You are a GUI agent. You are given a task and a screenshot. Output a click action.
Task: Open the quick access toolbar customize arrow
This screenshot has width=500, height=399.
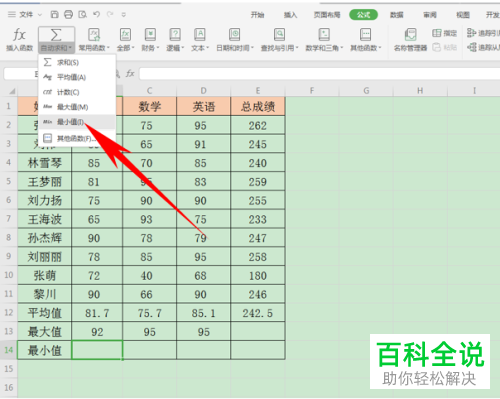[x=124, y=15]
